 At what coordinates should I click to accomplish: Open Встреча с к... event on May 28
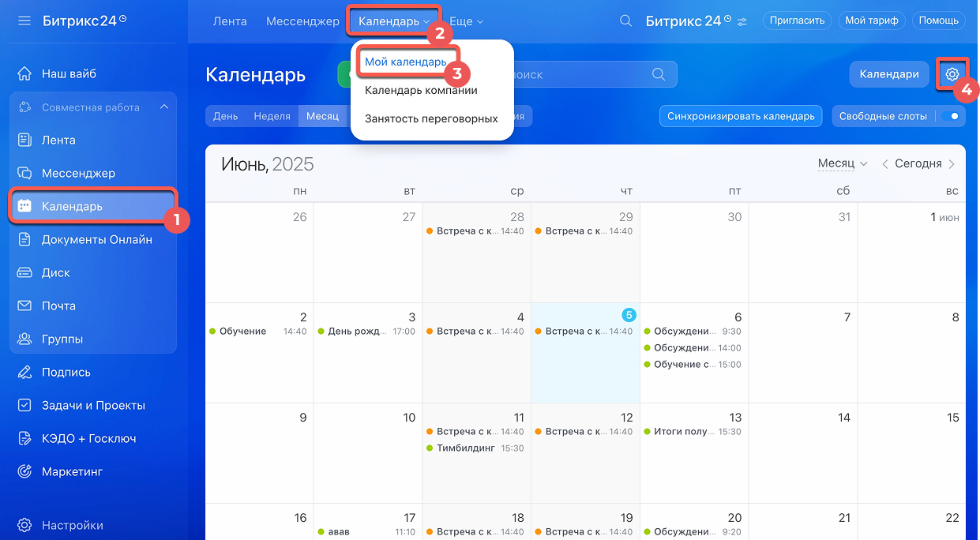[475, 231]
